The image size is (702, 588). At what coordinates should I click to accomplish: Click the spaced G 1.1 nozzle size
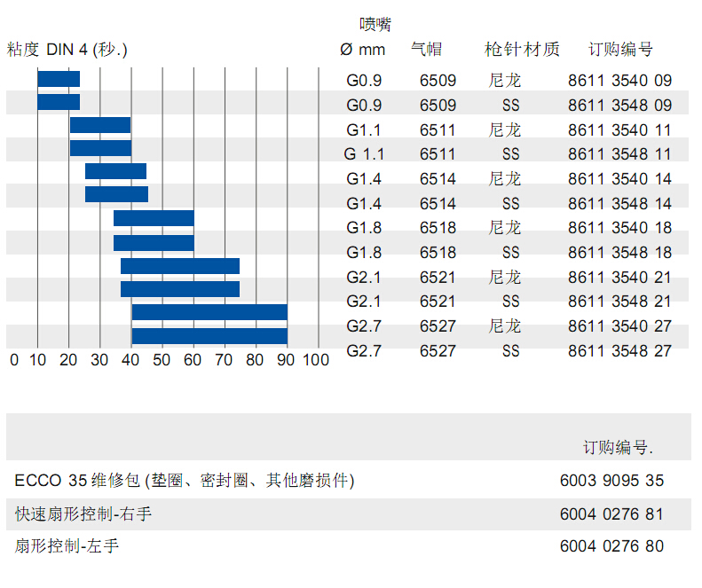[x=364, y=154]
